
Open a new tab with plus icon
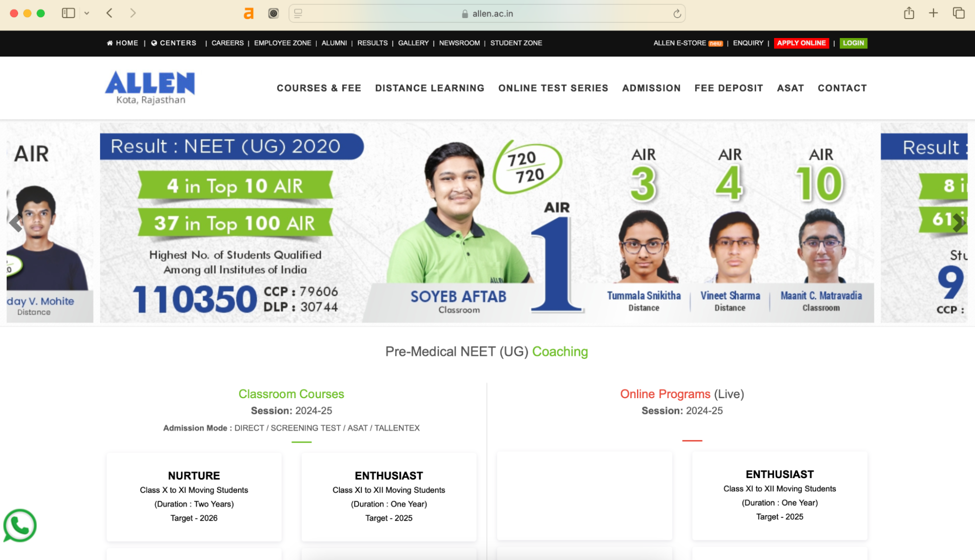[933, 13]
